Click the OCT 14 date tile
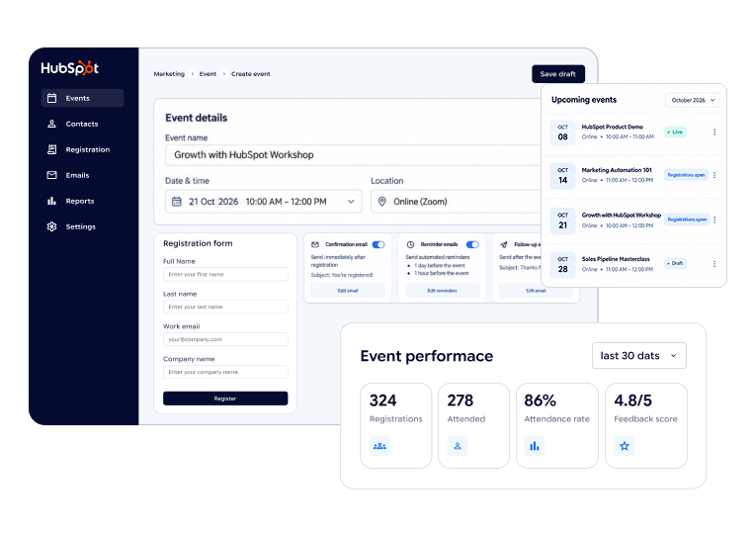Image resolution: width=756 pixels, height=536 pixels. click(x=562, y=176)
